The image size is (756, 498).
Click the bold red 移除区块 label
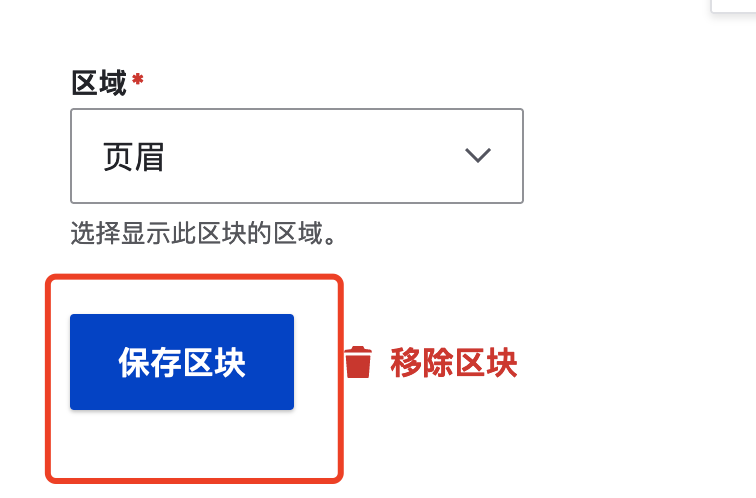(x=454, y=363)
